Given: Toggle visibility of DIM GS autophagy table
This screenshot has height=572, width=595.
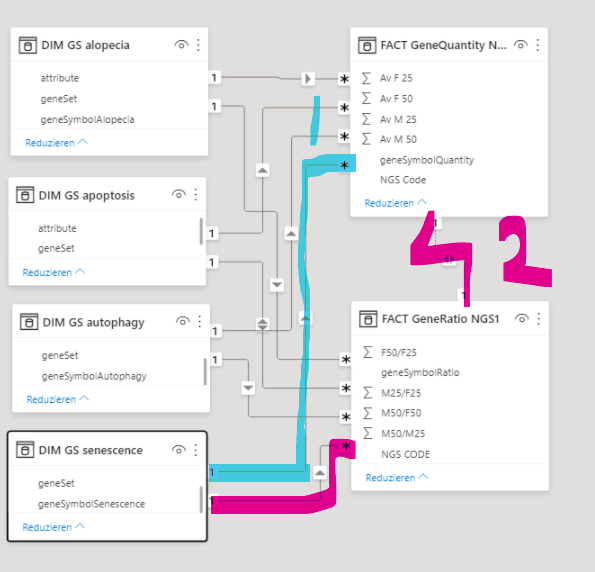Looking at the screenshot, I should 183,321.
